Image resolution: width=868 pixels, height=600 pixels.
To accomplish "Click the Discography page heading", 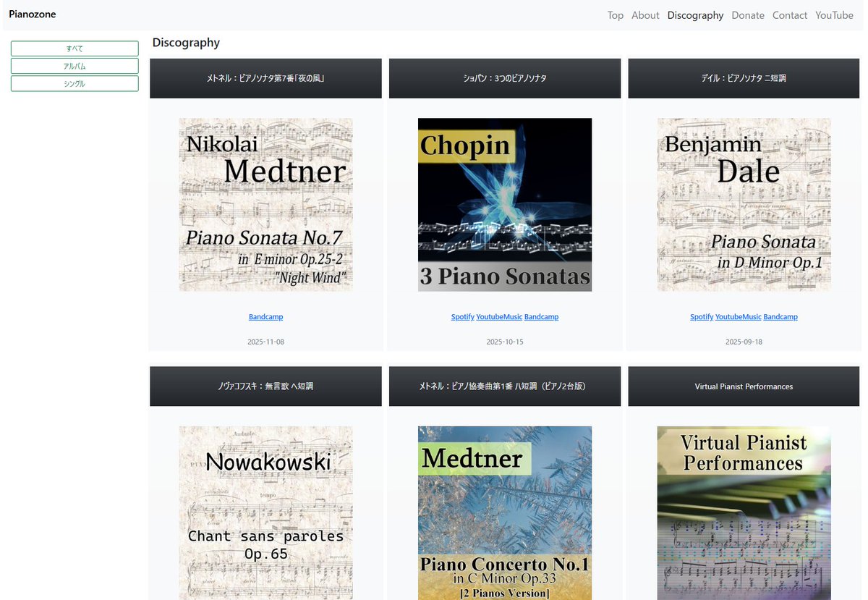I will (x=186, y=43).
